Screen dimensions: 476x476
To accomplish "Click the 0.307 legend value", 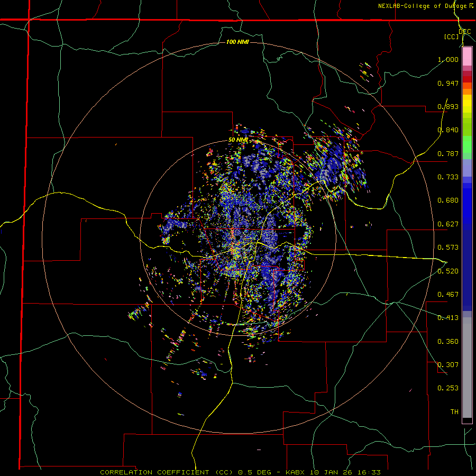I will pos(448,365).
